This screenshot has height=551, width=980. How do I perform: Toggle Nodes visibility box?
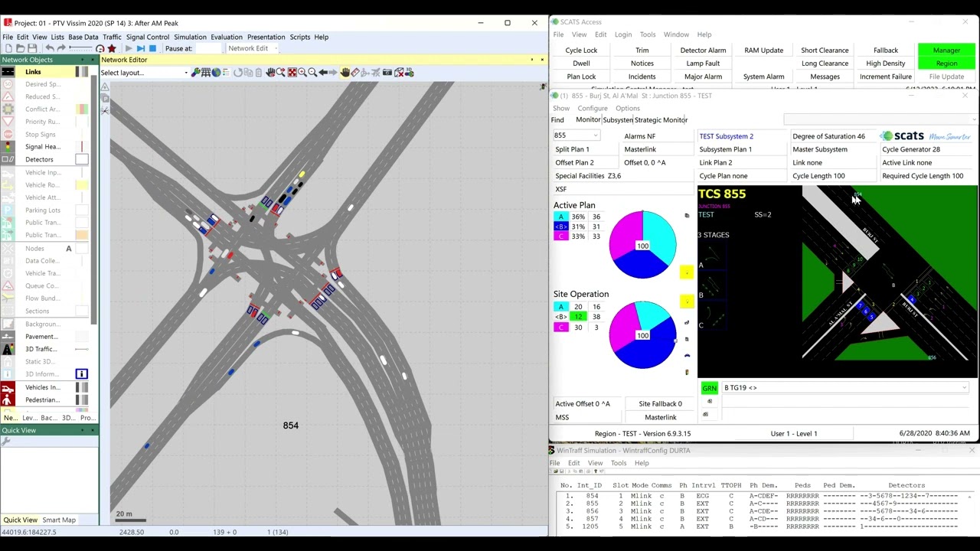click(81, 248)
